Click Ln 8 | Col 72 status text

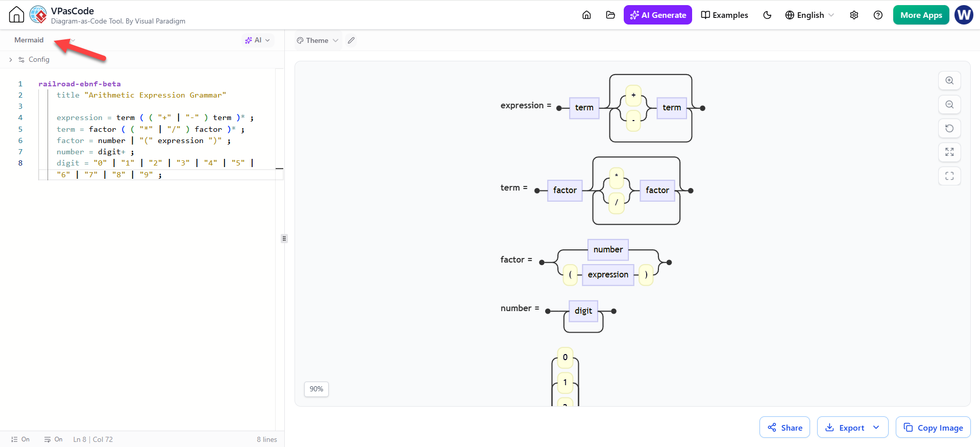pyautogui.click(x=93, y=439)
